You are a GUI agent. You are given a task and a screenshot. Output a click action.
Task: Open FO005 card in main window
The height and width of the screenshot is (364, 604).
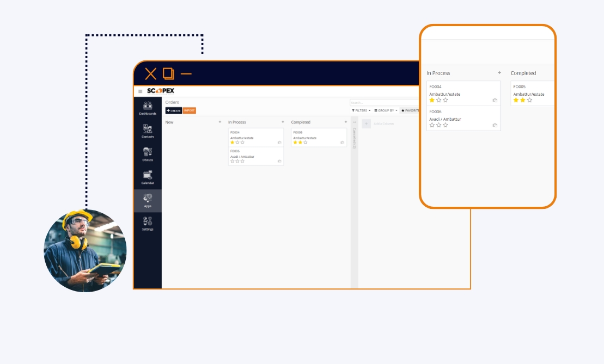[319, 137]
